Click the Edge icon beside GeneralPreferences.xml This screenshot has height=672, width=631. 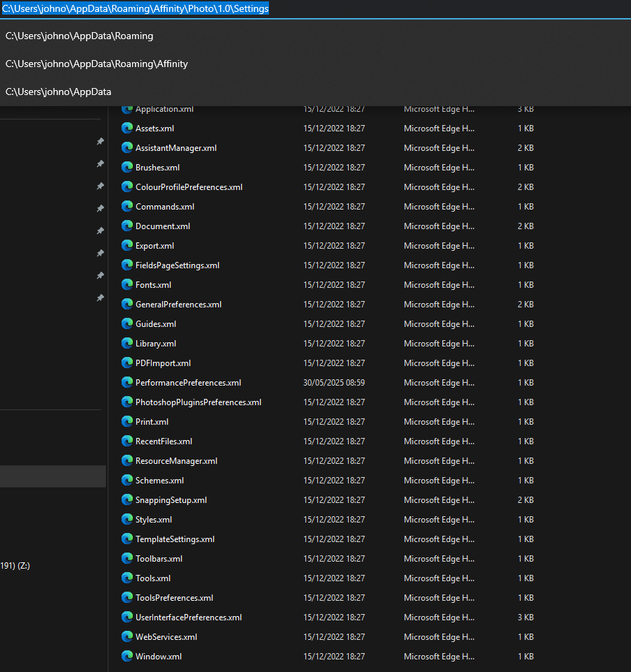coord(127,304)
